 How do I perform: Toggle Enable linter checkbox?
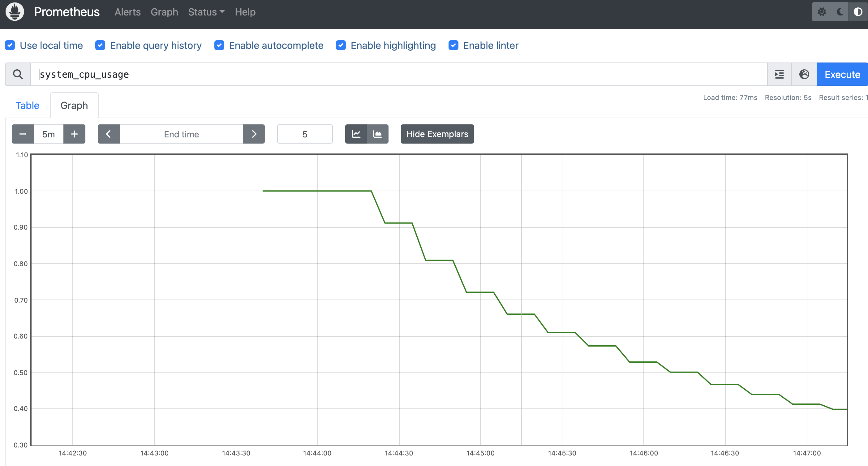453,45
